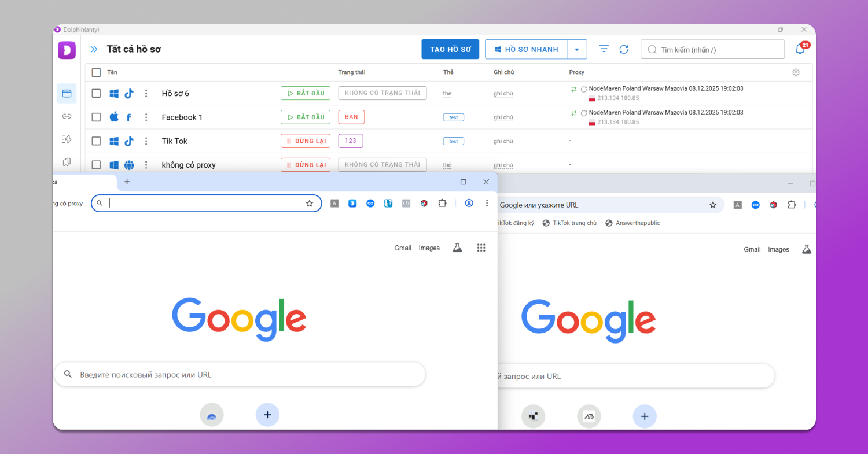Click the refresh profiles icon
The image size is (868, 454).
click(624, 50)
